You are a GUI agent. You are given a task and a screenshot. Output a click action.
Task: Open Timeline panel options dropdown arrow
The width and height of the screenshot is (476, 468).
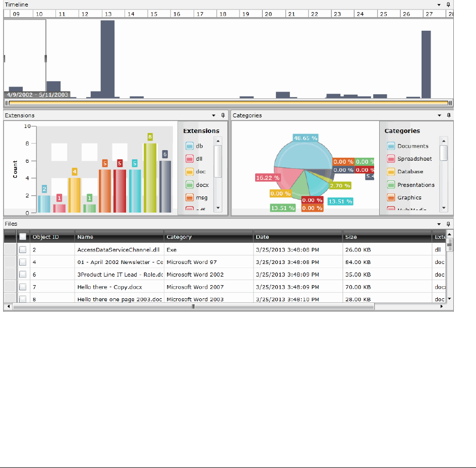pos(439,5)
